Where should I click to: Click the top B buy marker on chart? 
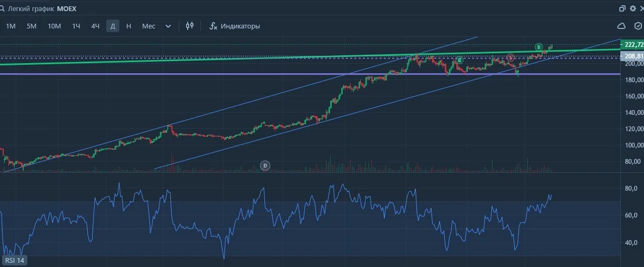tap(539, 47)
